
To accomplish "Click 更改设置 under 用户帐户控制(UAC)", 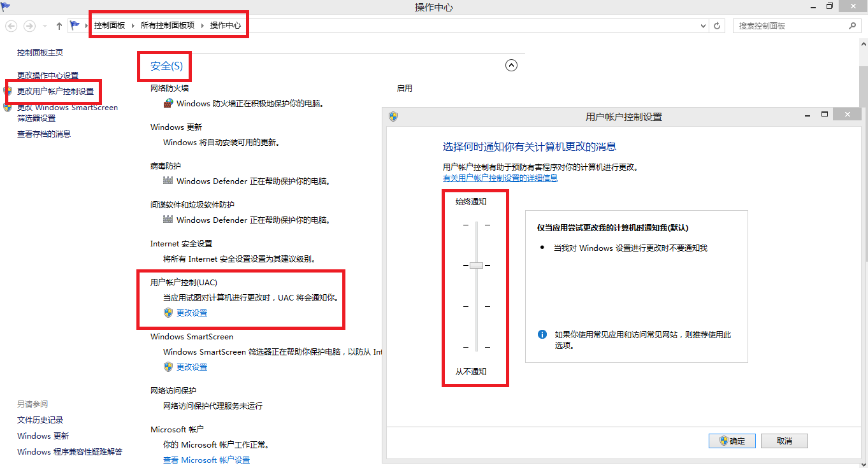I will coord(192,313).
